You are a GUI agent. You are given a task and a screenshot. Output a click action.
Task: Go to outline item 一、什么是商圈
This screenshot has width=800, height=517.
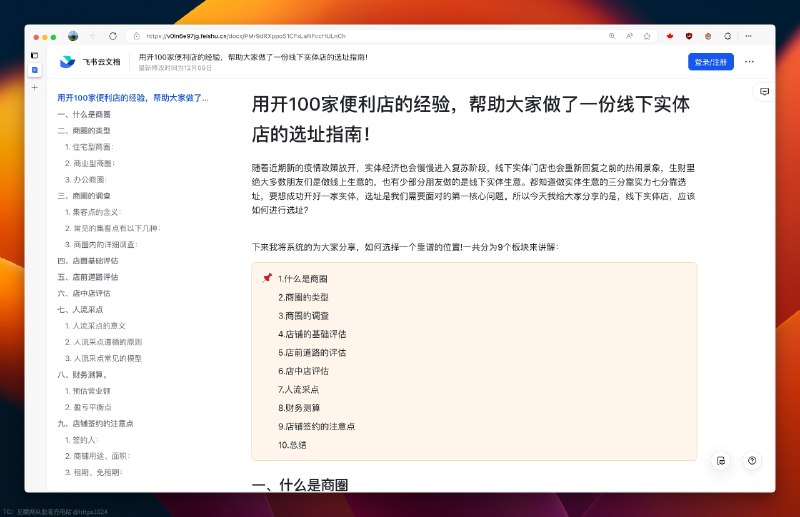84,114
